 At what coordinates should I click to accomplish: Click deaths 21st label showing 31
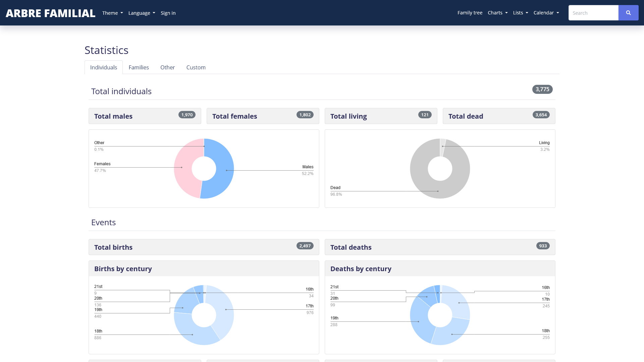point(334,290)
